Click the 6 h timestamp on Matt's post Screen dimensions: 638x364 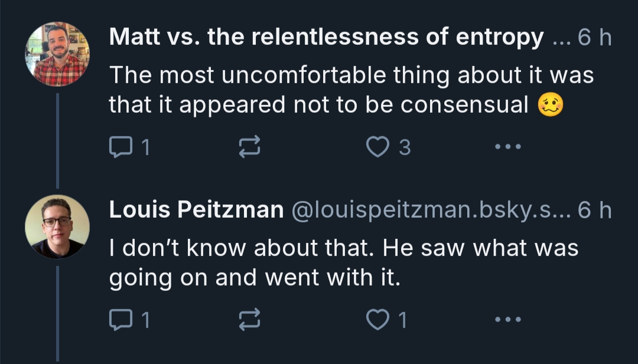594,38
